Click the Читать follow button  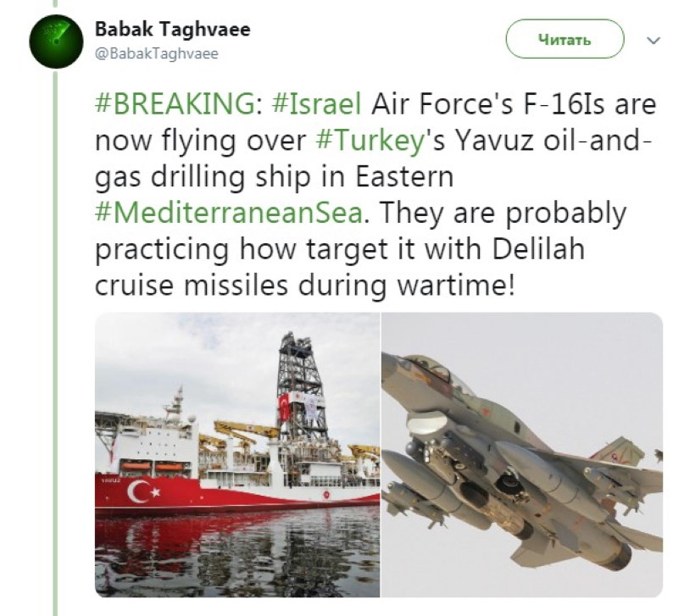coord(564,40)
